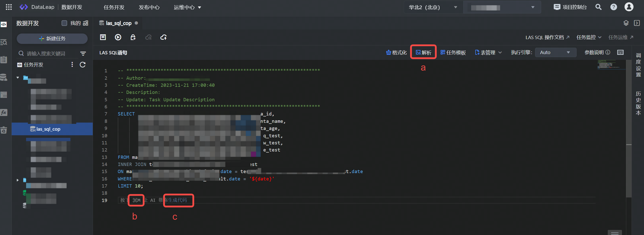Open the user avatar menu
This screenshot has height=235, width=644.
click(x=629, y=7)
